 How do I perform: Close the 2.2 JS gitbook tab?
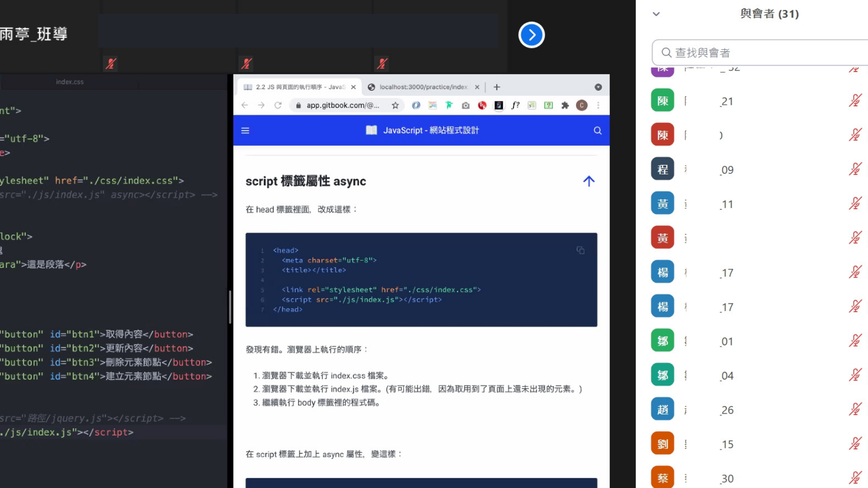coord(354,87)
